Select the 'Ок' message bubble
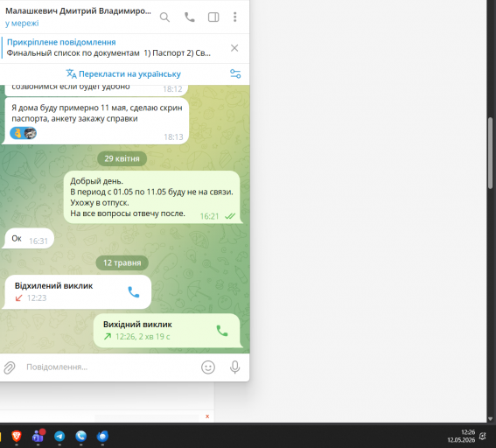The height and width of the screenshot is (448, 496). coord(30,239)
